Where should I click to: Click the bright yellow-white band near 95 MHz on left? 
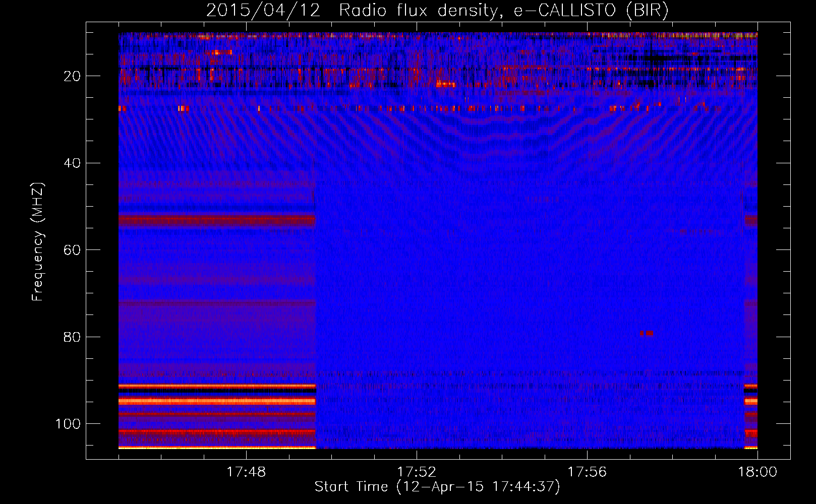click(217, 402)
